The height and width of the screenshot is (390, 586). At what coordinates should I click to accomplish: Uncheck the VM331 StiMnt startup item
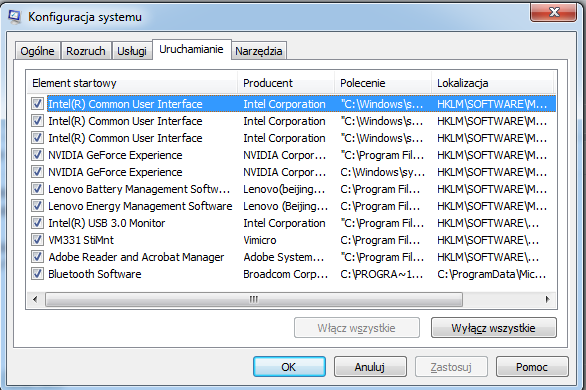(x=37, y=240)
